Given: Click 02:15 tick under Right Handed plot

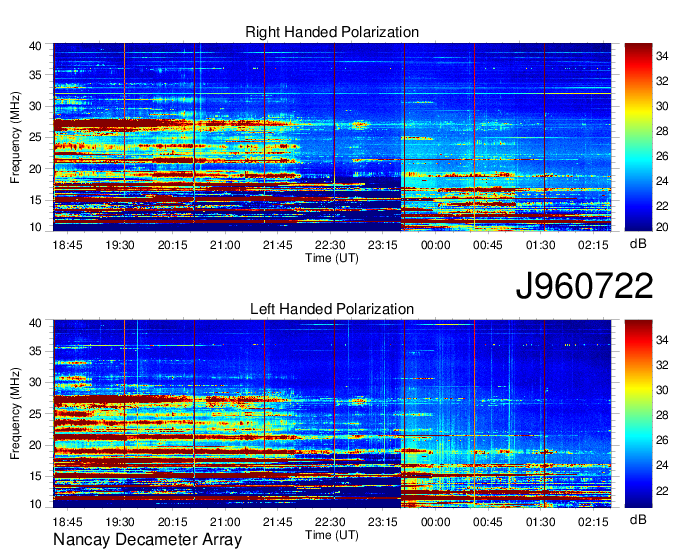Looking at the screenshot, I should pyautogui.click(x=593, y=245).
